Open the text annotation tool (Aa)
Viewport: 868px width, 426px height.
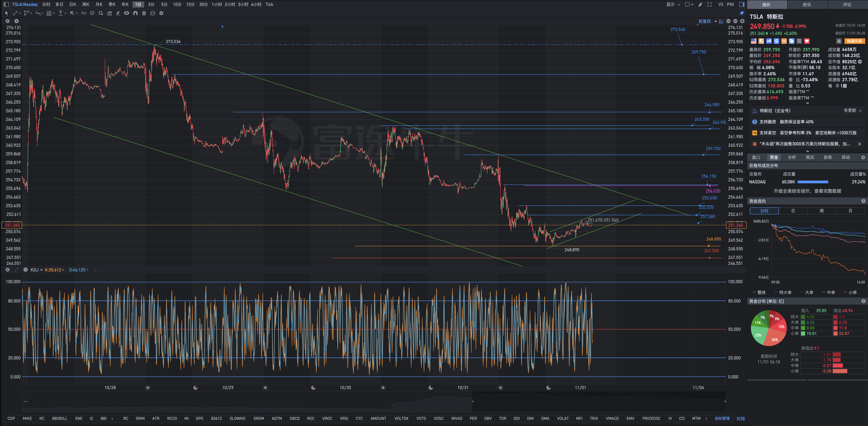(84, 13)
